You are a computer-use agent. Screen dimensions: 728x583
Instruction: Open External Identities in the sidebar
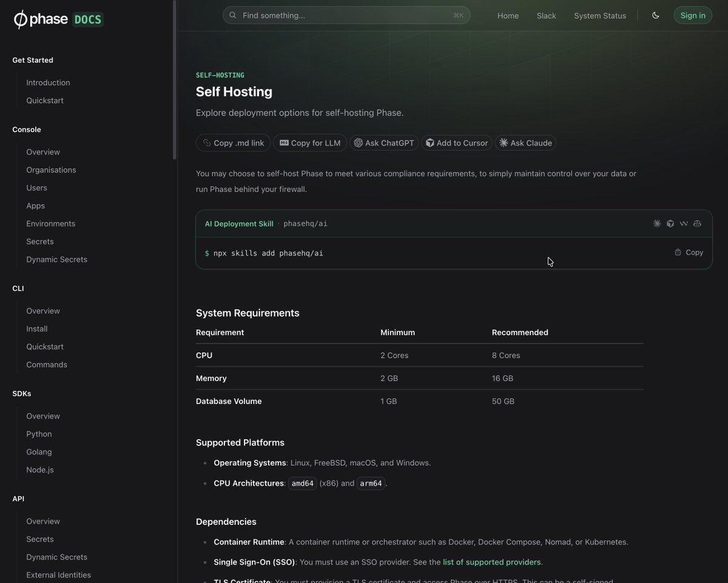coord(58,575)
